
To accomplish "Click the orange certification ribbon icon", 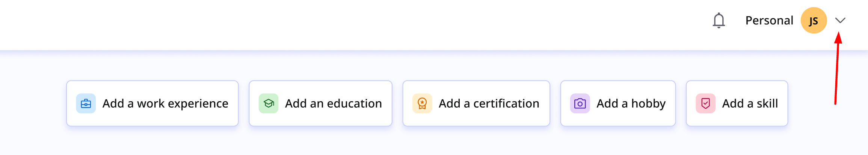I will pos(422,103).
